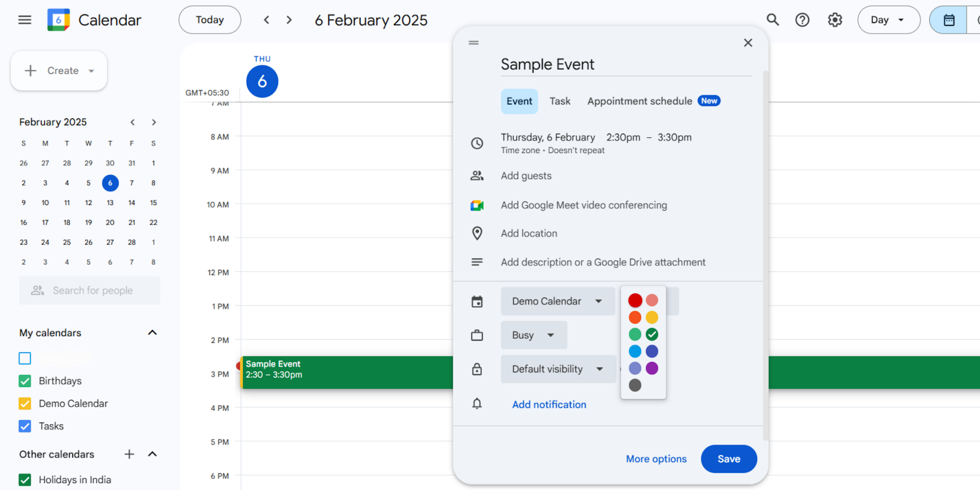
Task: Go to previous day arrow in header
Action: coord(266,20)
